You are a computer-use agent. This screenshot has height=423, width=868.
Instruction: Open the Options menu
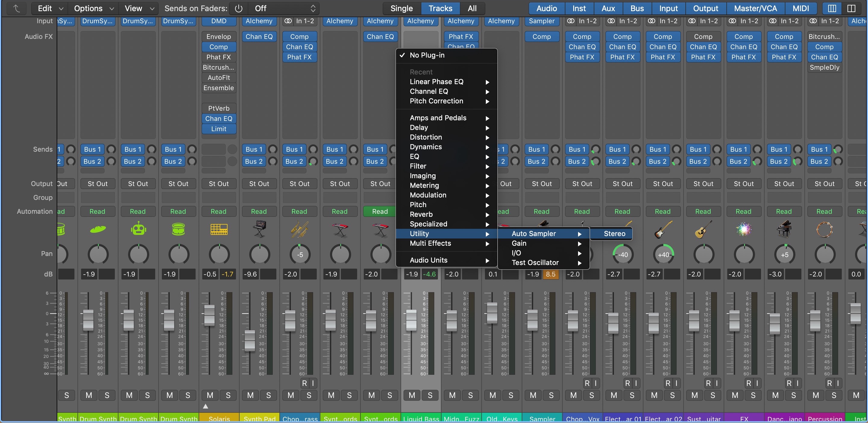(x=88, y=8)
